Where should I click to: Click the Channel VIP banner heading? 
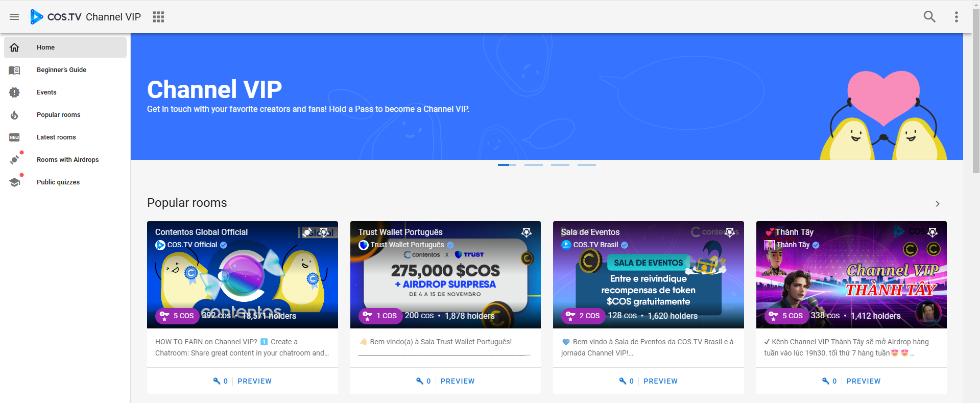(214, 89)
